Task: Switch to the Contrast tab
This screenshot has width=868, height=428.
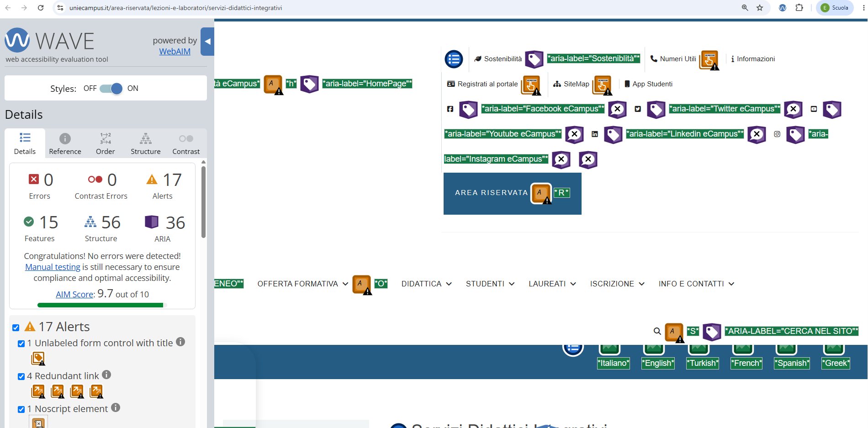Action: pos(186,144)
